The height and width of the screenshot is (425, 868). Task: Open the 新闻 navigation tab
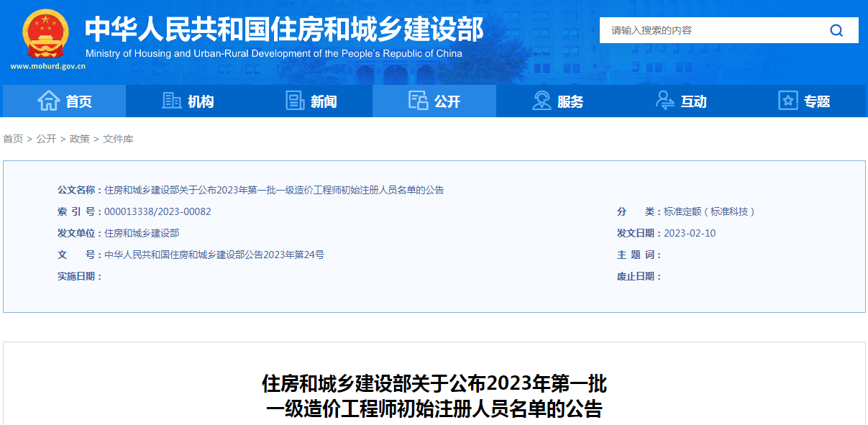pyautogui.click(x=311, y=101)
